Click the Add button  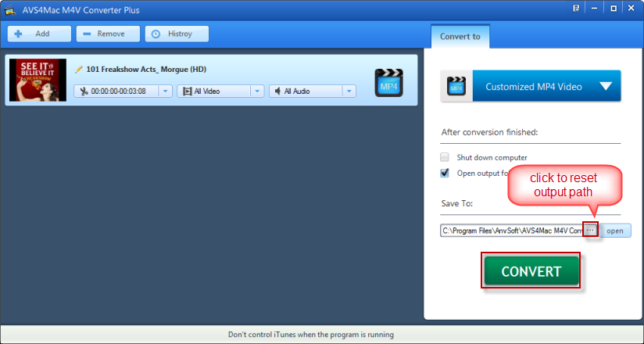click(x=39, y=34)
